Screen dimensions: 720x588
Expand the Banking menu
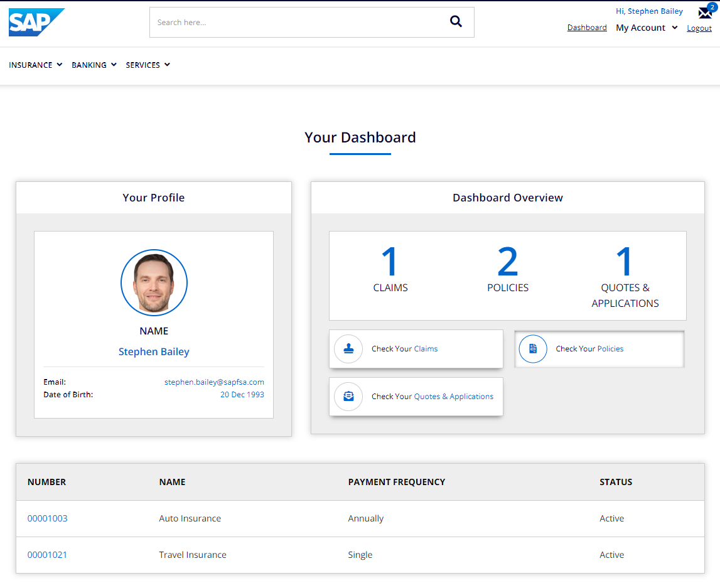tap(94, 65)
